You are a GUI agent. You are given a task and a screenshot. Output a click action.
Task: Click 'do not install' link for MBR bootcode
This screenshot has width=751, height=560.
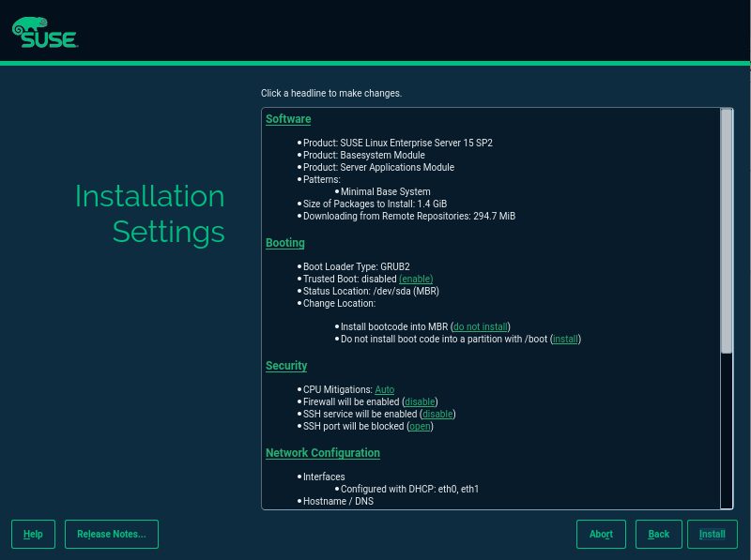(x=481, y=327)
